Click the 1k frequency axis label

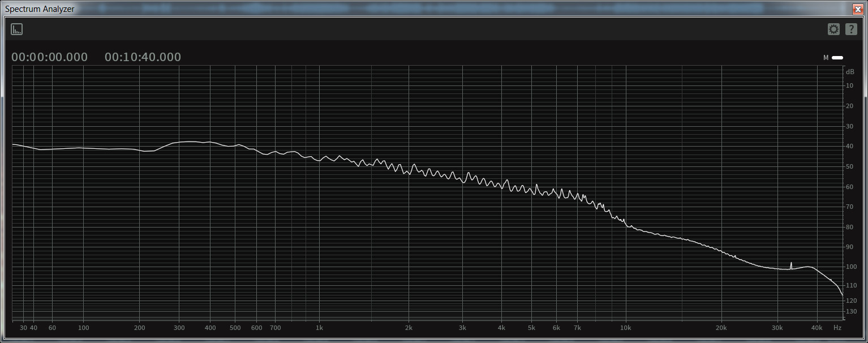coord(320,328)
